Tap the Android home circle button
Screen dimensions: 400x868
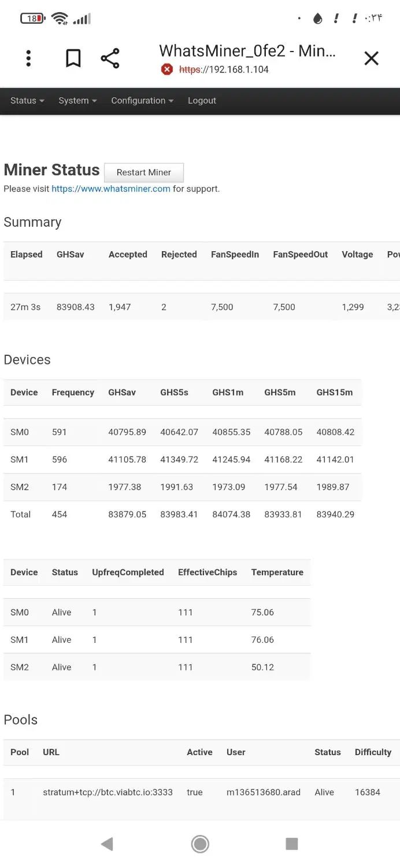[x=200, y=844]
